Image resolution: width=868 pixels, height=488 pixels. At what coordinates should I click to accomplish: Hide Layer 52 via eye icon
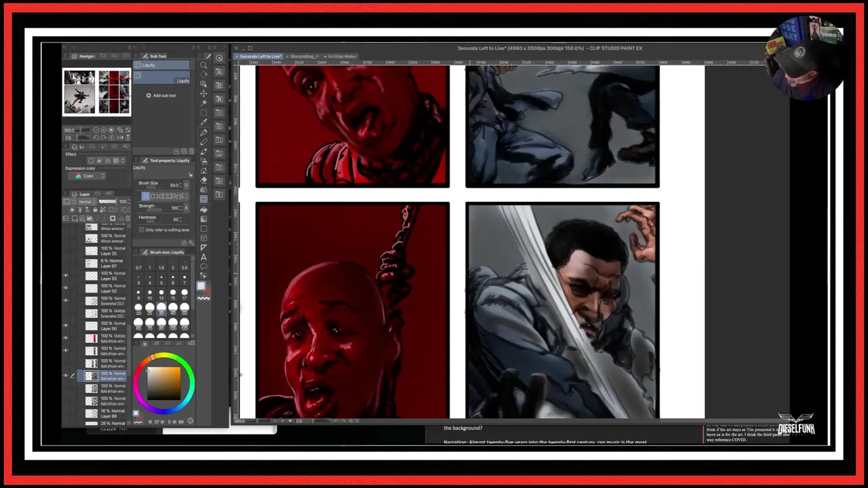pyautogui.click(x=66, y=288)
